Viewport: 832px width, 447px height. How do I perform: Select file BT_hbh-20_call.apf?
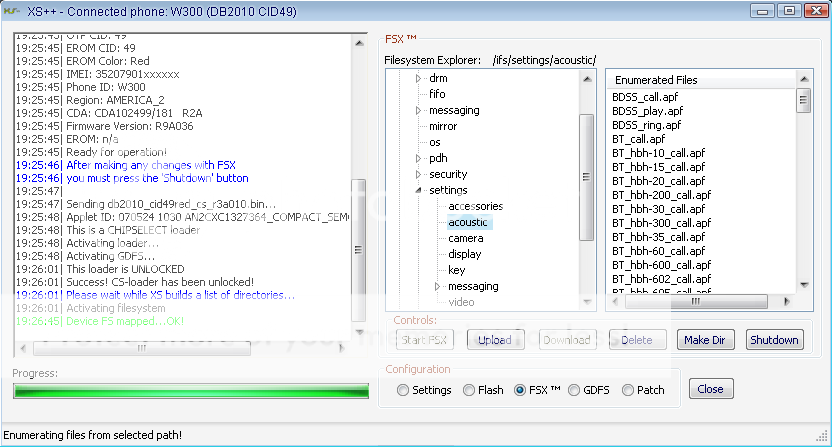pyautogui.click(x=658, y=181)
